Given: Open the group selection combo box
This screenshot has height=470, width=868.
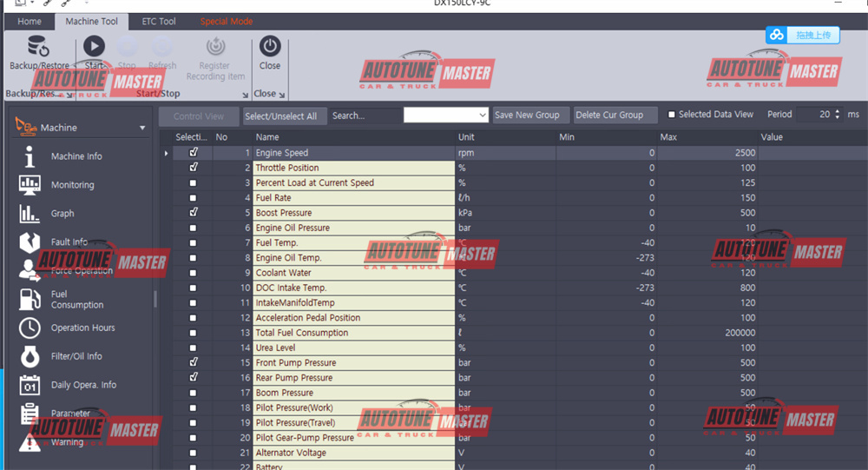Looking at the screenshot, I should tap(445, 116).
